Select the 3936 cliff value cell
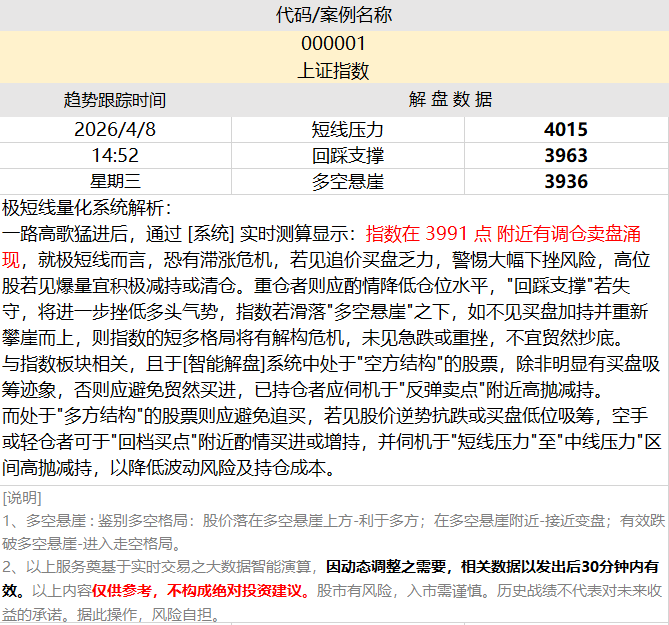 coord(566,182)
